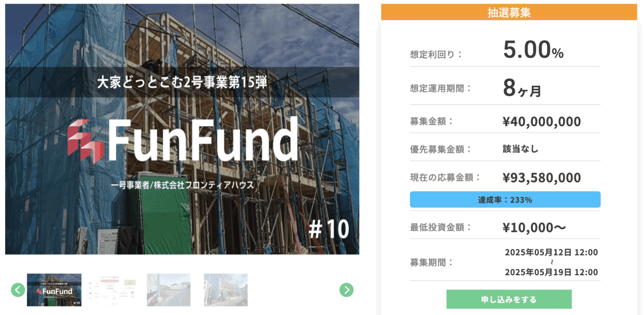This screenshot has width=644, height=315.
Task: Click the 8ヶ月 operation period value
Action: click(x=522, y=89)
